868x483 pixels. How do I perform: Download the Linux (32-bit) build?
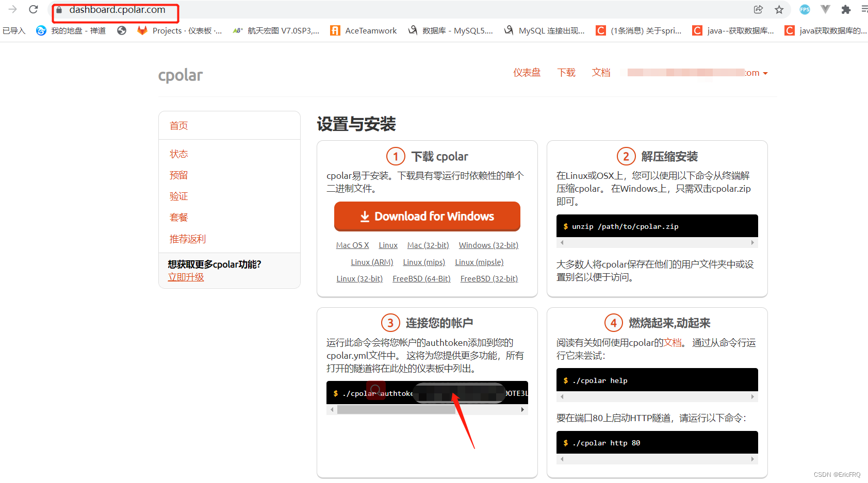click(359, 279)
